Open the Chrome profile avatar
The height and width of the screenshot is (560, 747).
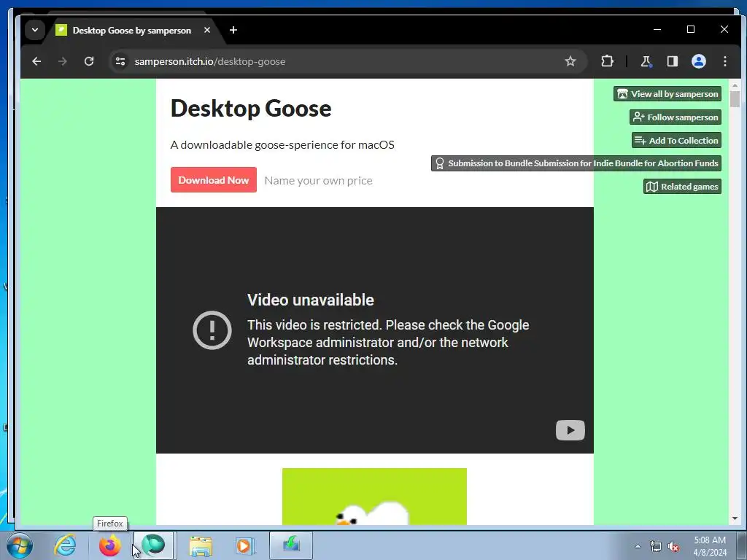pyautogui.click(x=699, y=61)
